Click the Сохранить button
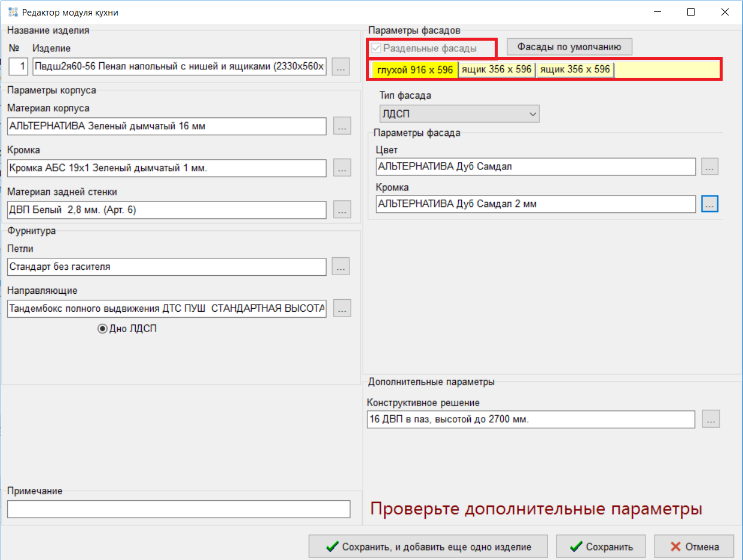This screenshot has width=743, height=560. (x=601, y=546)
